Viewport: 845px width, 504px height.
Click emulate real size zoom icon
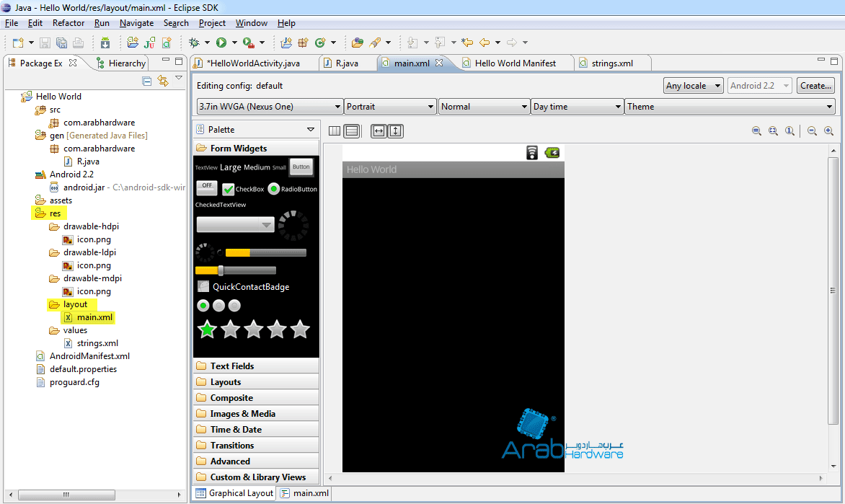pos(756,131)
